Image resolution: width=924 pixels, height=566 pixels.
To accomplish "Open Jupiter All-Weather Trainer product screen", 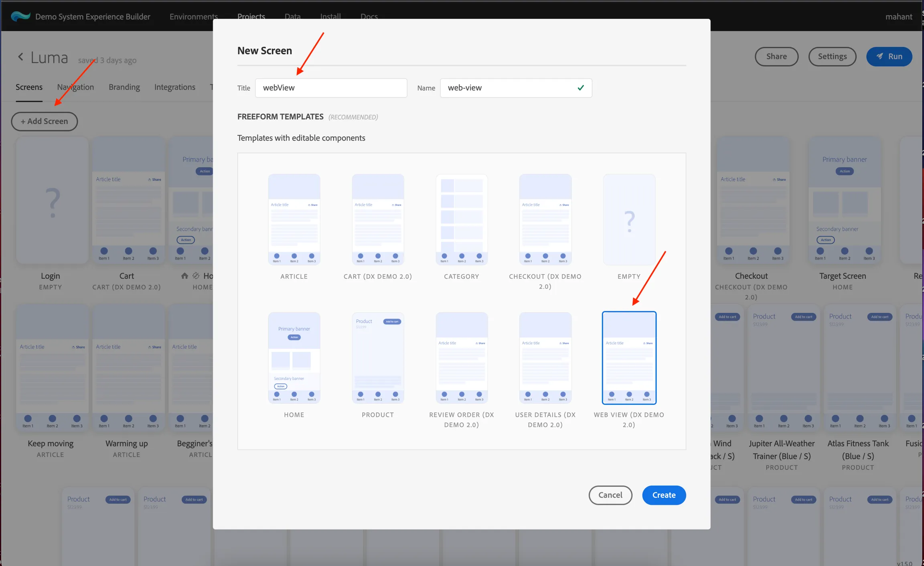I will [784, 367].
